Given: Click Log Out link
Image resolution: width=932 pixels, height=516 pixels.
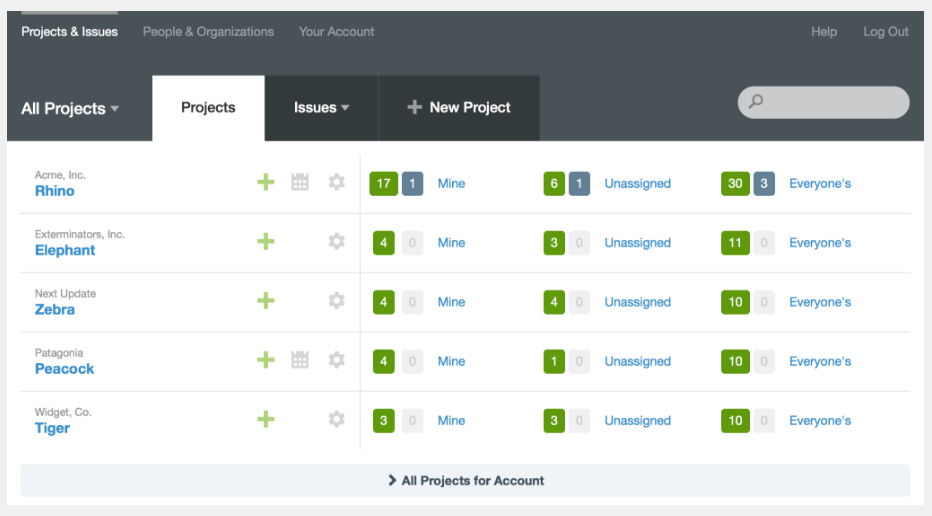Looking at the screenshot, I should coord(885,32).
